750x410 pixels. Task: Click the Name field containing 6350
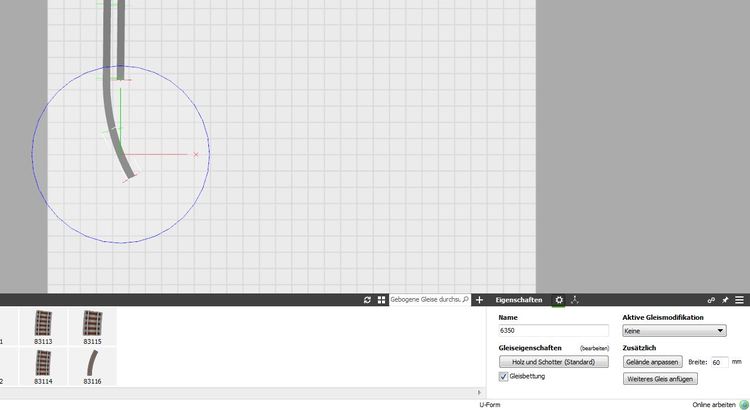[553, 330]
